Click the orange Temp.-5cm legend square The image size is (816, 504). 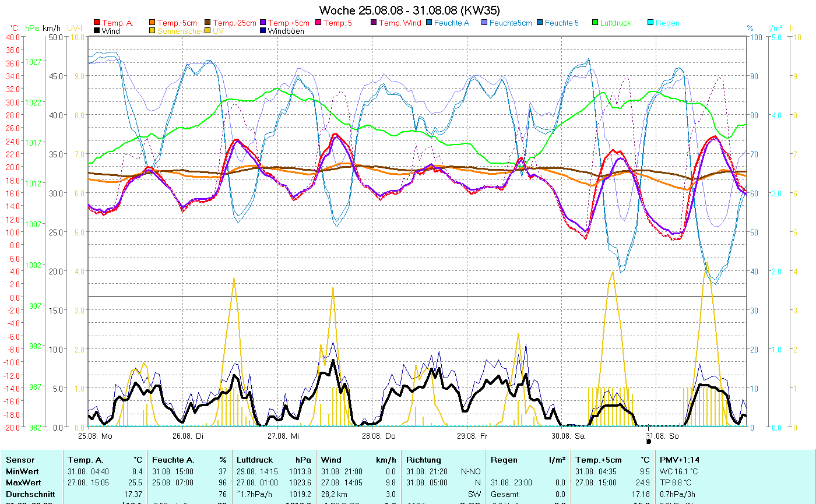tap(153, 23)
